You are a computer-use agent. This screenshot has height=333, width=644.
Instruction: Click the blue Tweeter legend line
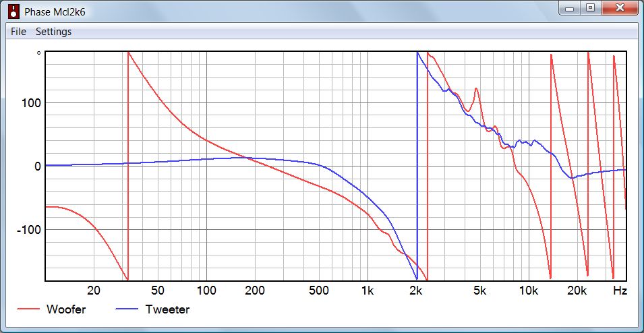pyautogui.click(x=127, y=309)
